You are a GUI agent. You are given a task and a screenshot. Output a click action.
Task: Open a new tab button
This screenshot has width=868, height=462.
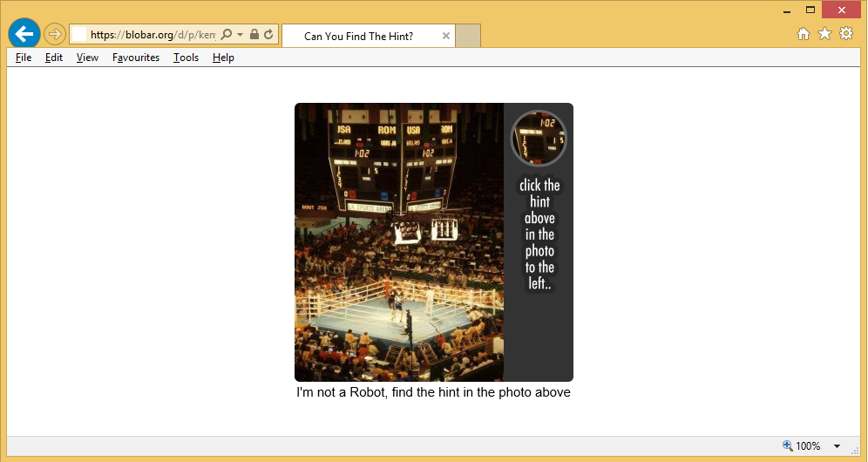[x=468, y=37]
